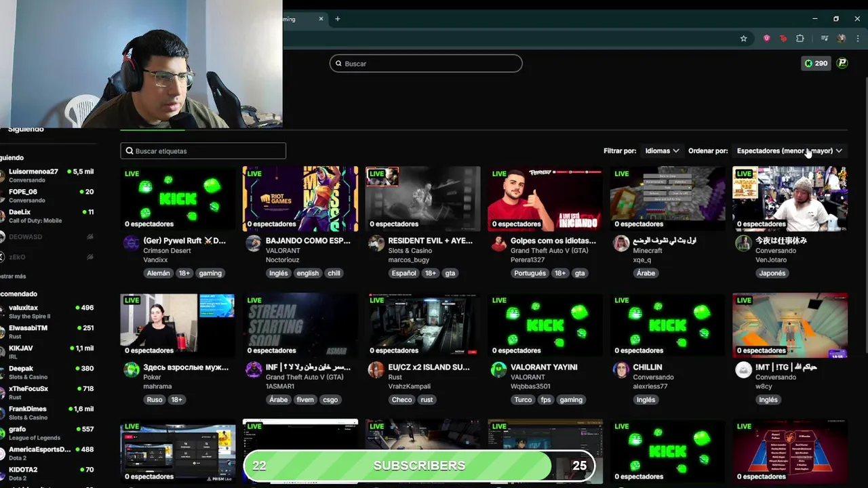Click the w8cy channel avatar
Viewport: 868px width, 488px height.
coord(744,370)
